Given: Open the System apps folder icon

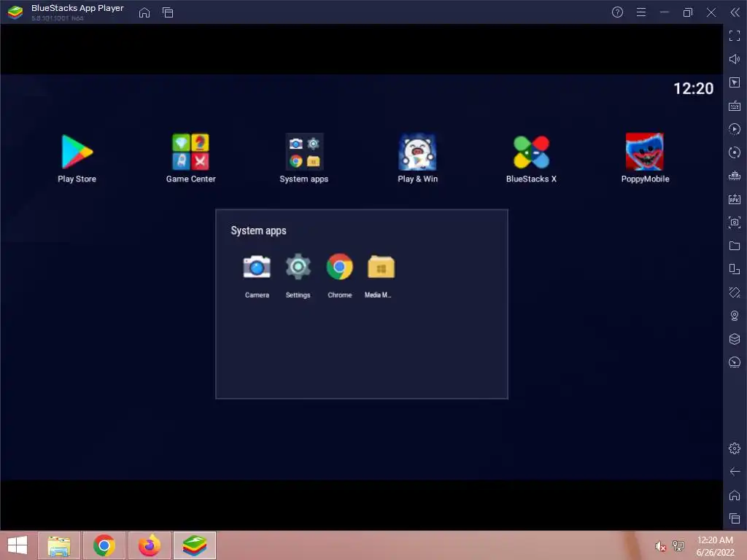Looking at the screenshot, I should (304, 152).
